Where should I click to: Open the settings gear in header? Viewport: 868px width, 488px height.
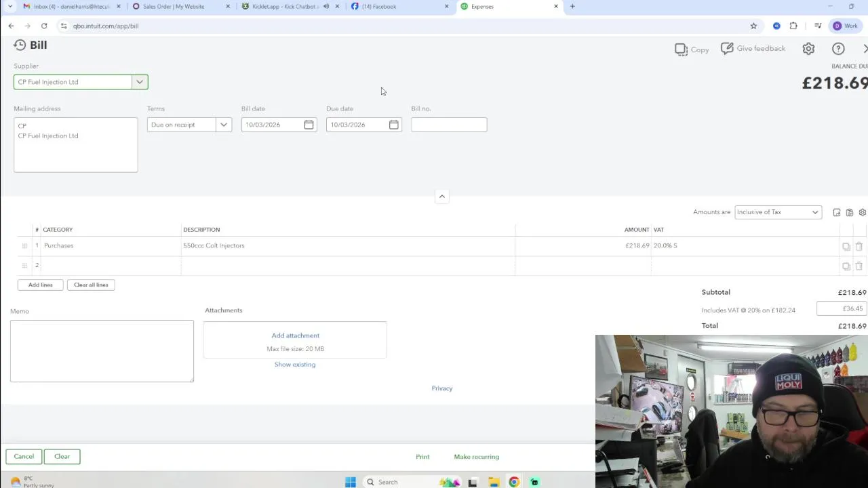pos(808,49)
